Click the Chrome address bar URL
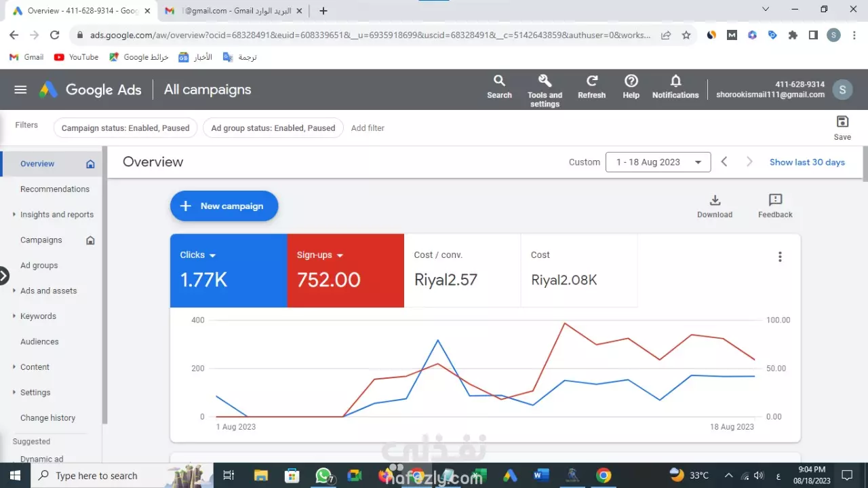Image resolution: width=868 pixels, height=488 pixels. 370,35
